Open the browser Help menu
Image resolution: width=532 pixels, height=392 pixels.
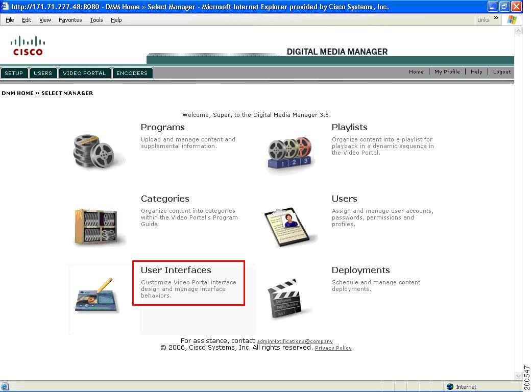pos(116,20)
